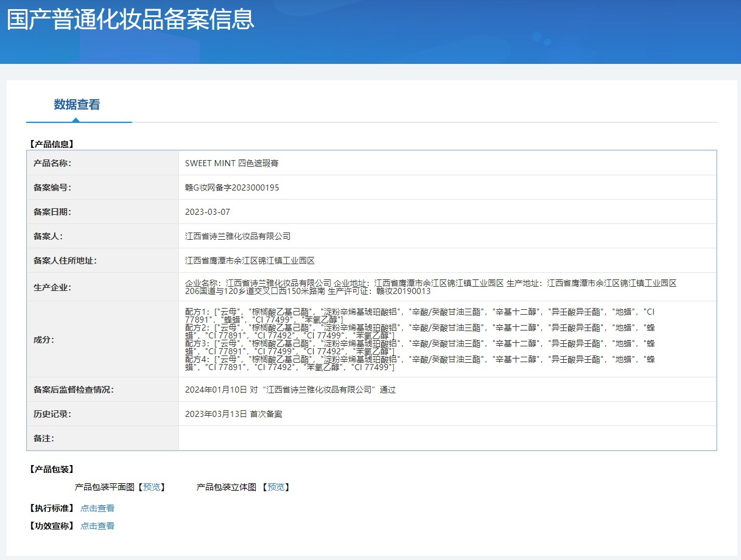
Task: Click 备案人: row label
Action: coord(48,236)
